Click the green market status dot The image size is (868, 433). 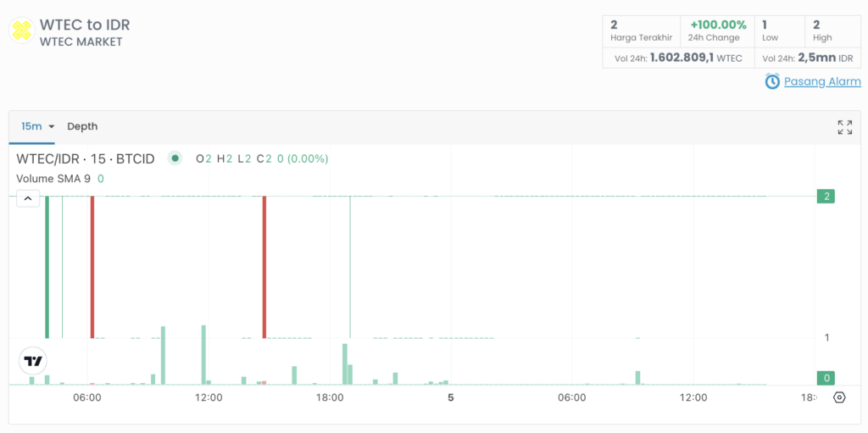(175, 159)
